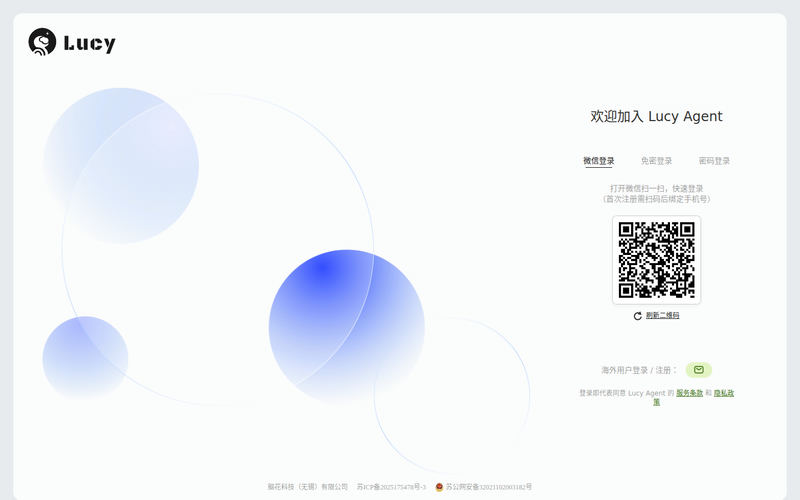The image size is (800, 500).
Task: Open the 苏ICP备 filing number link
Action: tap(391, 487)
